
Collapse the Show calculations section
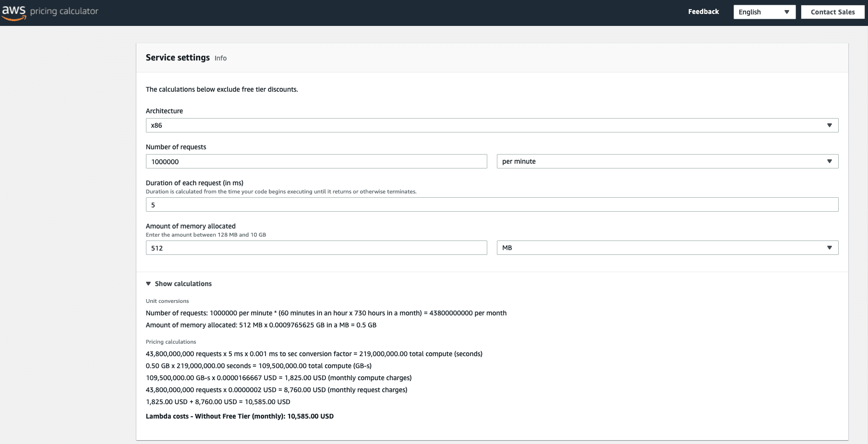tap(179, 284)
